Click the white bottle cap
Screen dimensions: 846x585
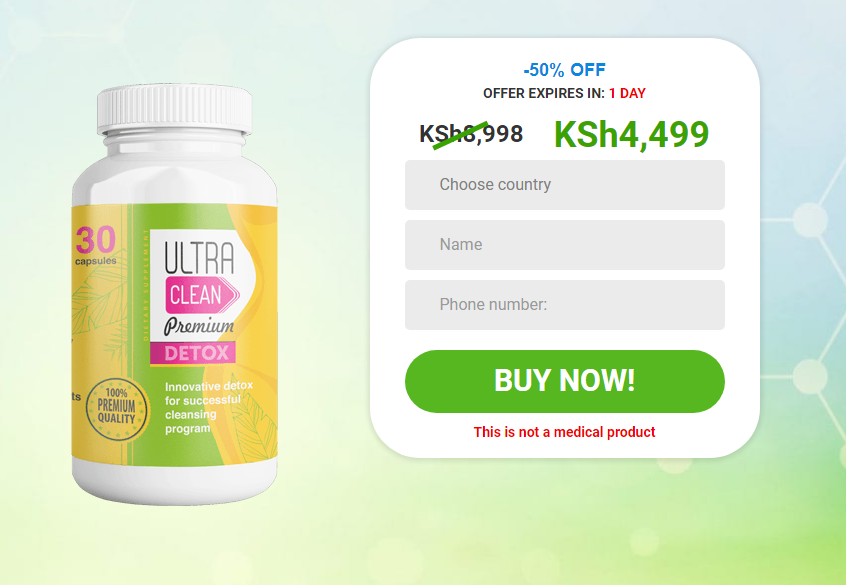(x=174, y=109)
